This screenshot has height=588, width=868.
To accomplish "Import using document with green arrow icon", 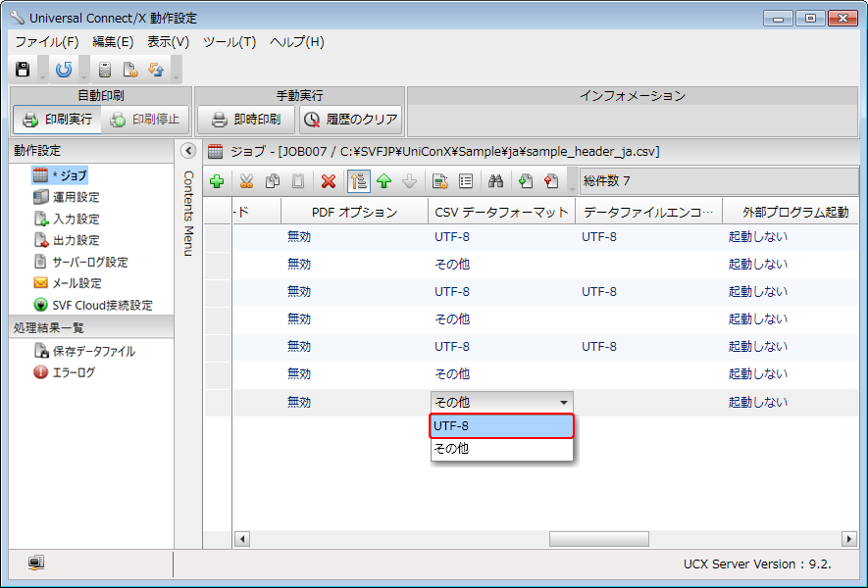I will 526,181.
